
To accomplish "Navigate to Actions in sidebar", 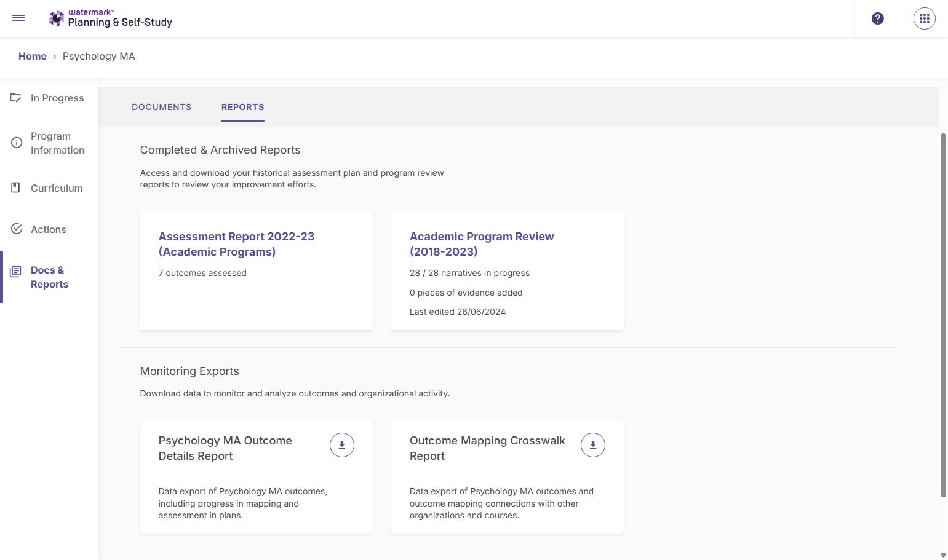I will [49, 229].
